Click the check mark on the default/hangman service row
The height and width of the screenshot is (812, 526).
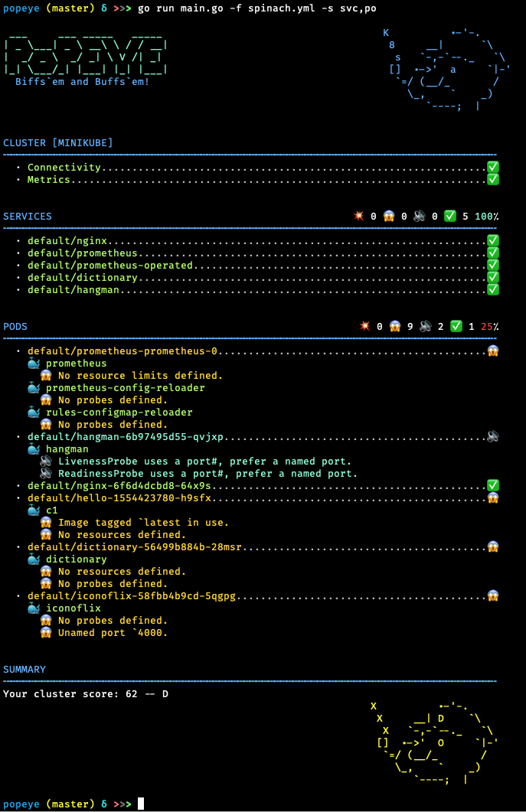[493, 289]
